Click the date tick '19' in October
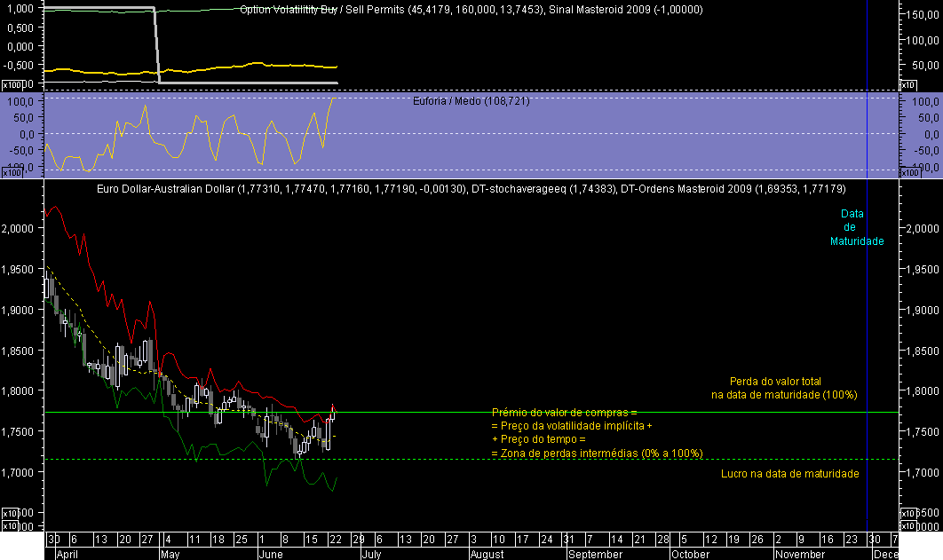The height and width of the screenshot is (560, 943). 733,539
